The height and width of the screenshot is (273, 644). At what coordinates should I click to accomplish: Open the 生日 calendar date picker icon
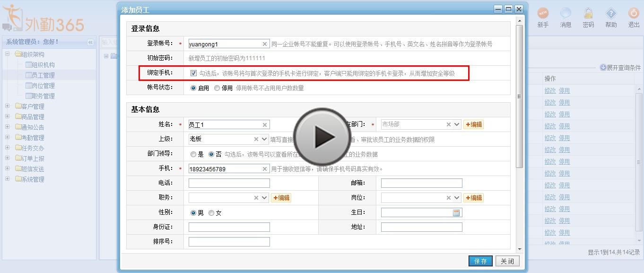click(456, 213)
